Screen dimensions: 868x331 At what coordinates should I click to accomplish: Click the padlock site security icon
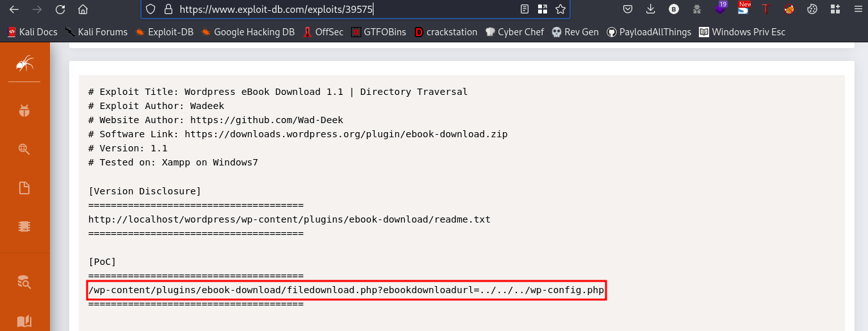[x=168, y=9]
